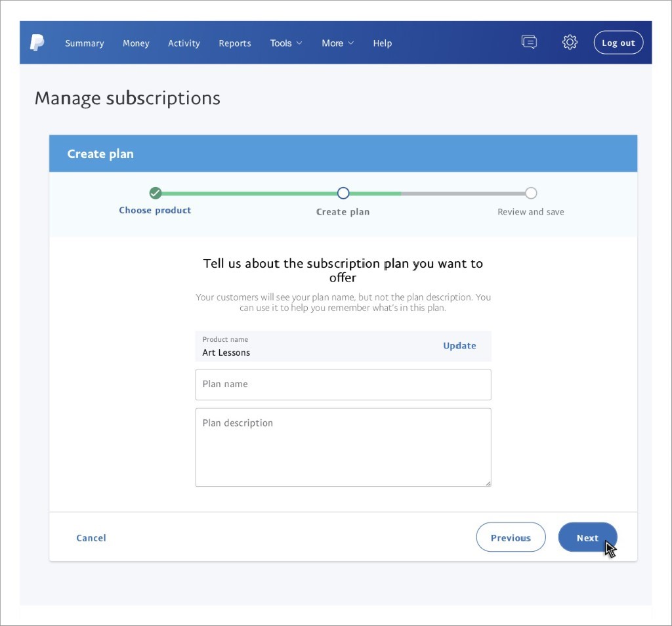Click the PayPal logo
This screenshot has height=626, width=672.
pos(37,42)
